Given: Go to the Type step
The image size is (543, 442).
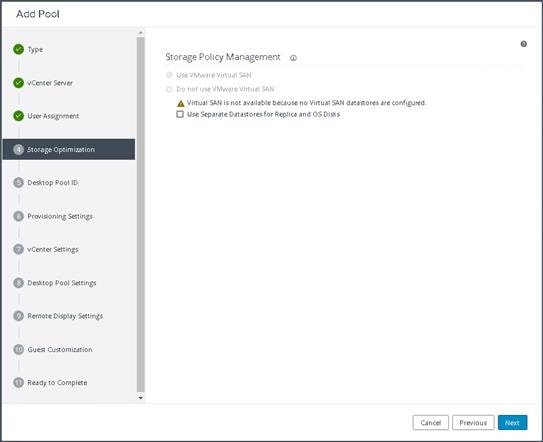Looking at the screenshot, I should point(35,50).
